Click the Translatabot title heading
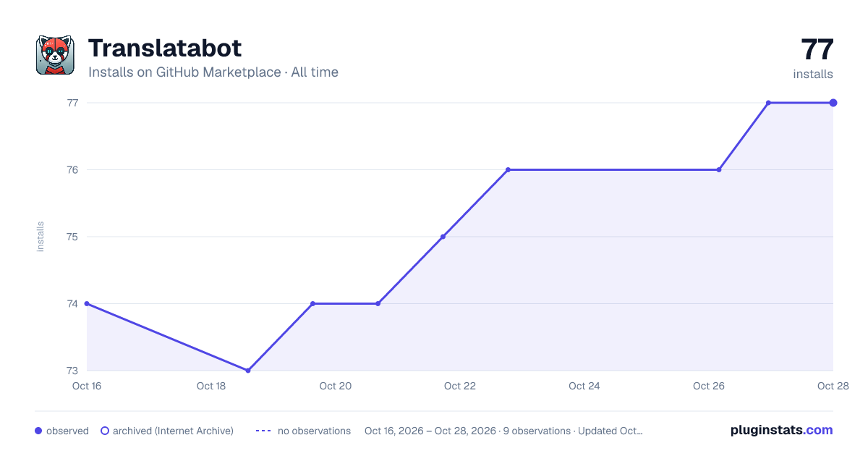Image resolution: width=868 pixels, height=456 pixels. [x=165, y=48]
